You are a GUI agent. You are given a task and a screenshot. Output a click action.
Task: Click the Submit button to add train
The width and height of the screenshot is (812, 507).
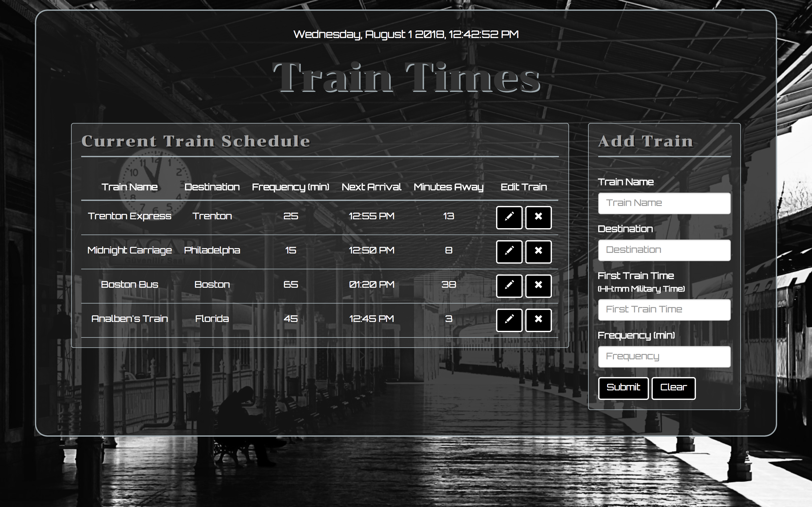(623, 387)
